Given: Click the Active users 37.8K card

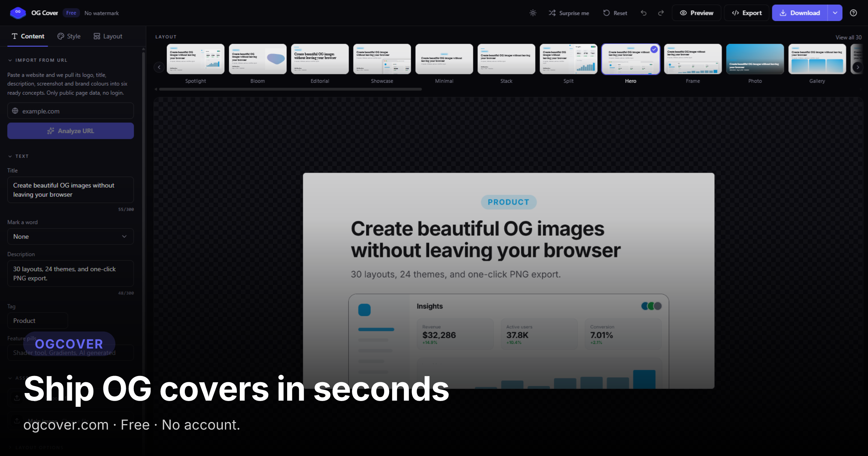Looking at the screenshot, I should pos(539,334).
